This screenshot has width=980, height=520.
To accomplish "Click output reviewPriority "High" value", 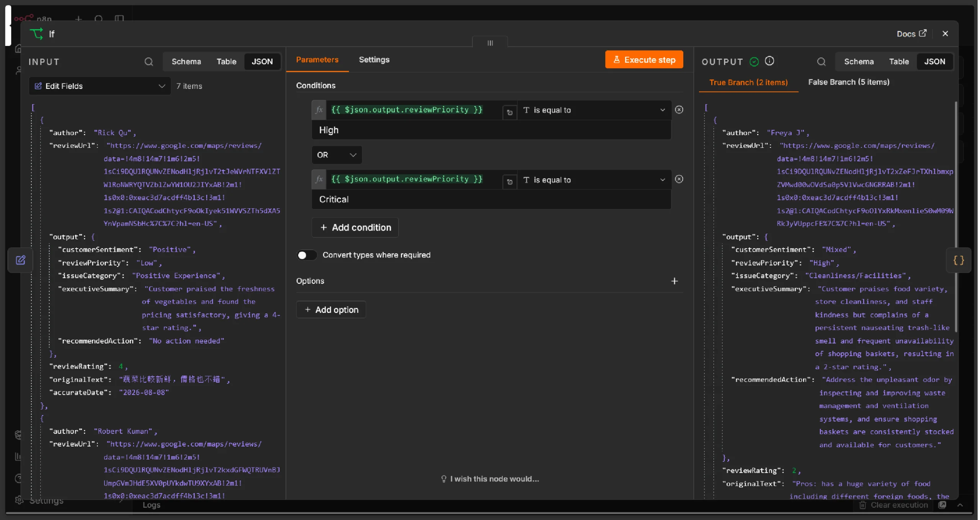I will click(821, 263).
